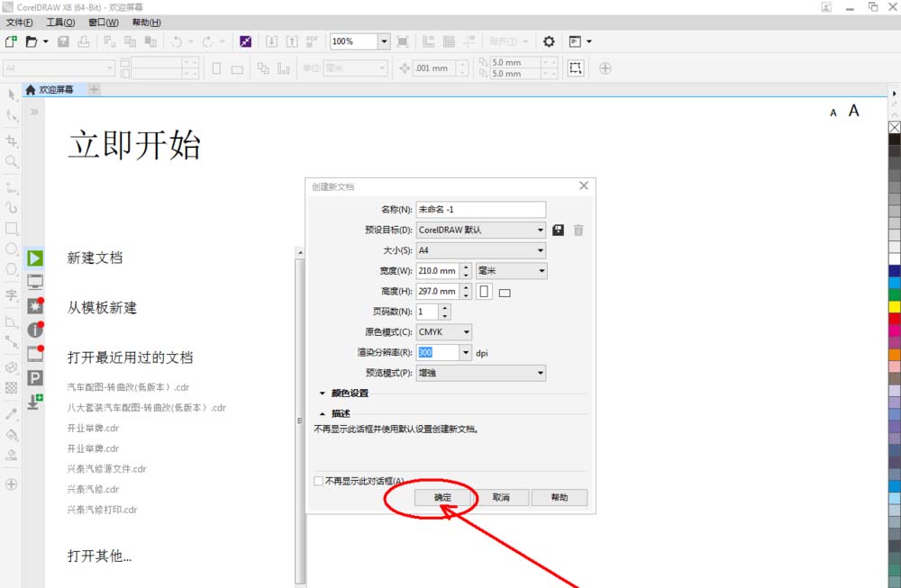This screenshot has height=588, width=901.
Task: Click the green Get Started play icon
Action: pos(35,258)
